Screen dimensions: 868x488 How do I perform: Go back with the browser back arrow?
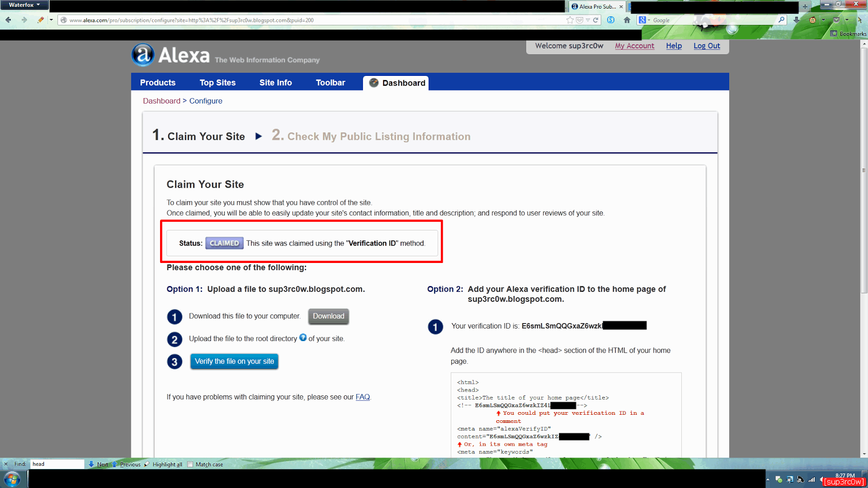point(8,20)
